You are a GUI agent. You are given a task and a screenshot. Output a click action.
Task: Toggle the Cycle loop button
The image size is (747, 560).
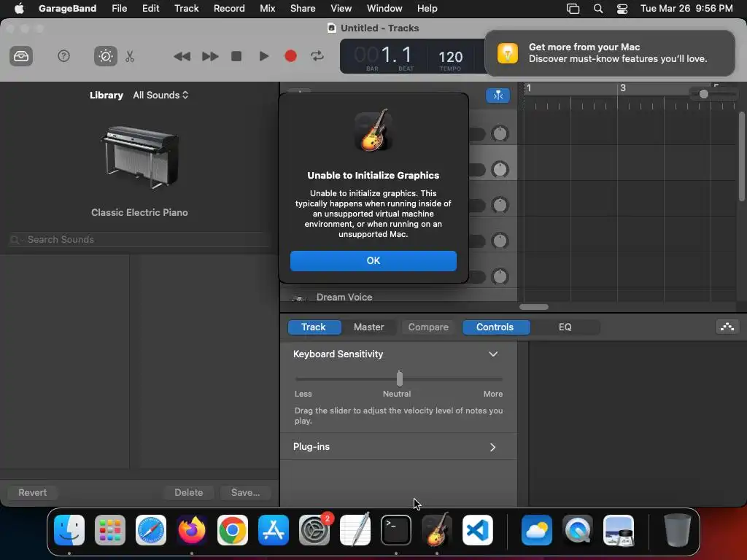click(x=317, y=56)
